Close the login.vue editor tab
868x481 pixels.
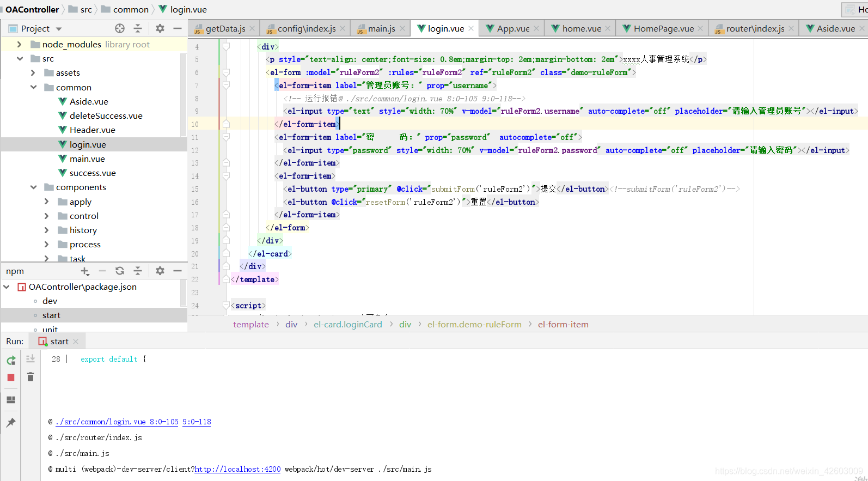(x=471, y=28)
